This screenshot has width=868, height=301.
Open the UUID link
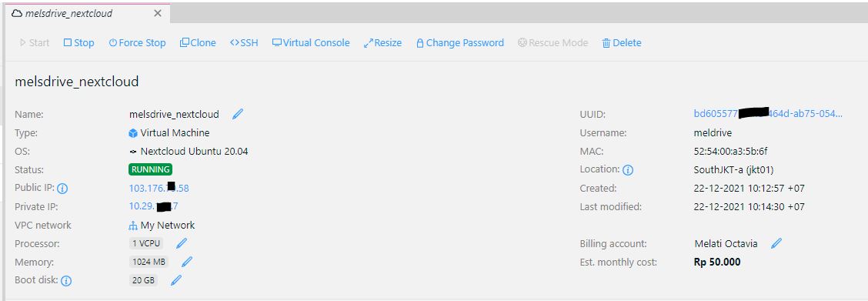pyautogui.click(x=768, y=114)
